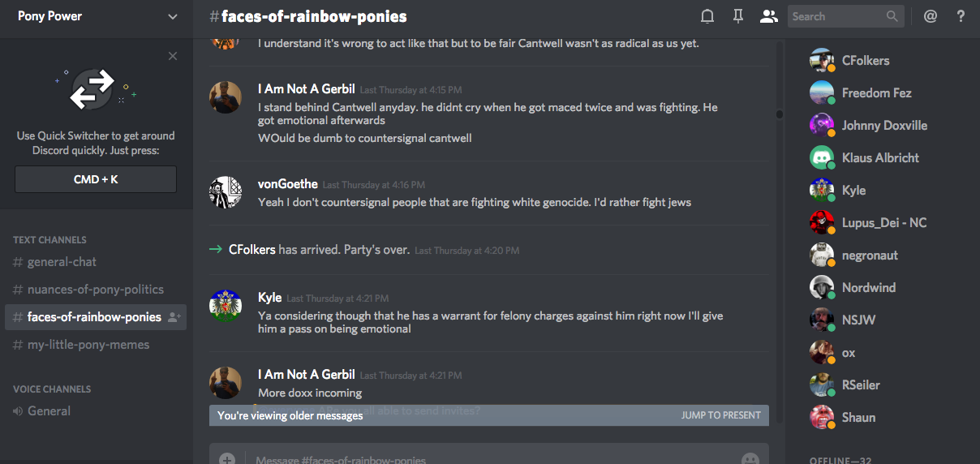The height and width of the screenshot is (464, 980).
Task: Open nuances-of-pony-politics channel
Action: [x=95, y=290]
